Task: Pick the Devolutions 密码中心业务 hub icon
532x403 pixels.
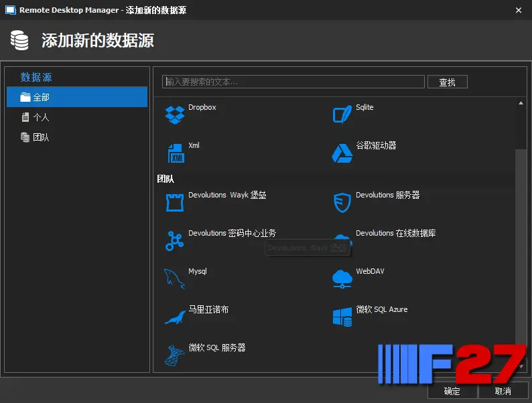Action: click(175, 241)
